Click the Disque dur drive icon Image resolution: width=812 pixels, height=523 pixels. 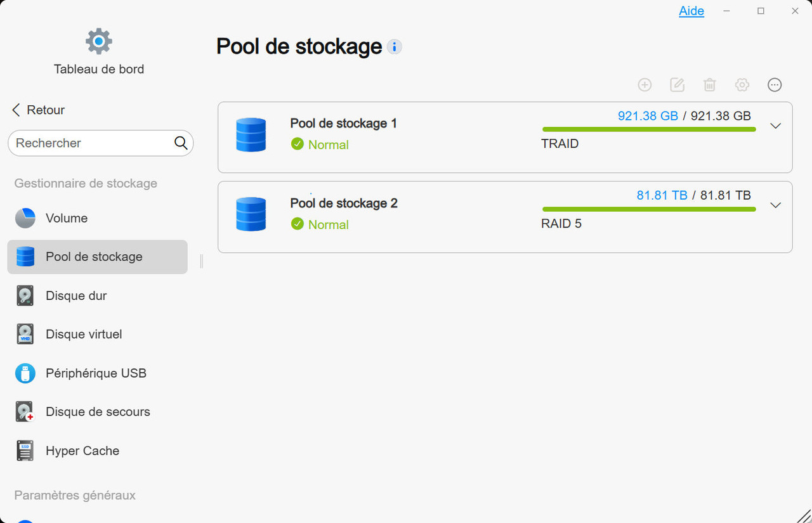(x=25, y=295)
